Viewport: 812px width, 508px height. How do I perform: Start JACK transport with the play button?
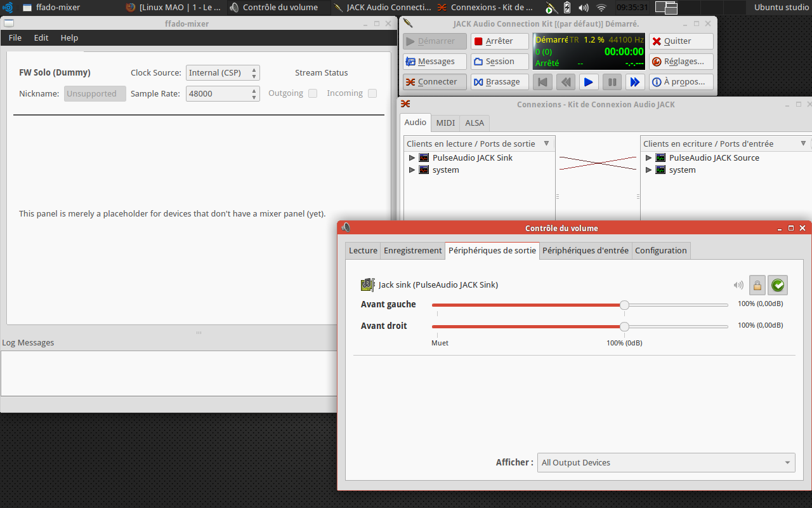[x=589, y=82]
